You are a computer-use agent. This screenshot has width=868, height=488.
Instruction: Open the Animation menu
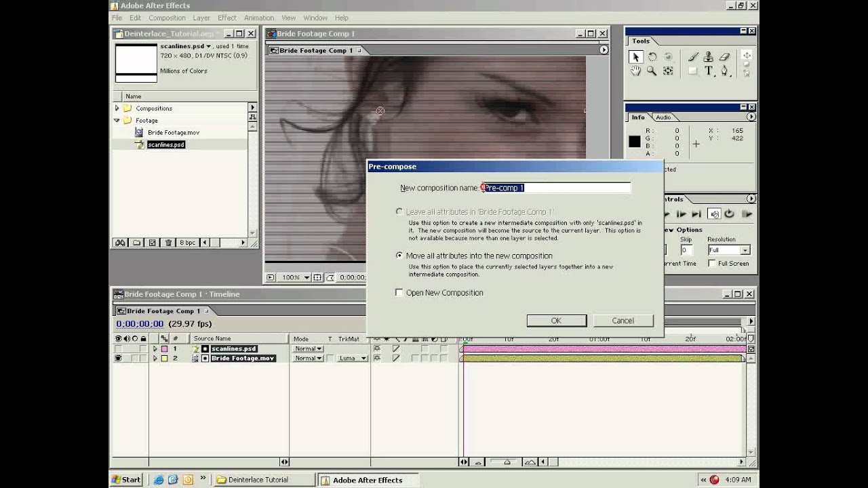click(x=259, y=18)
